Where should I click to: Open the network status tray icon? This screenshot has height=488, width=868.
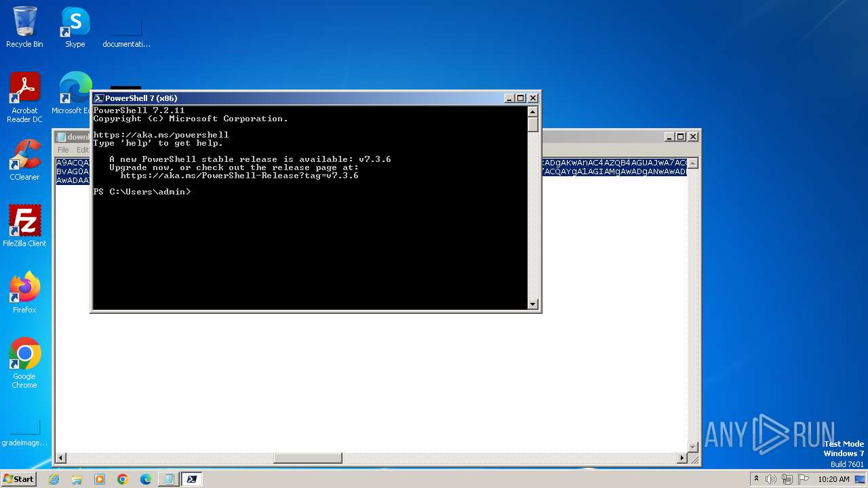click(787, 479)
